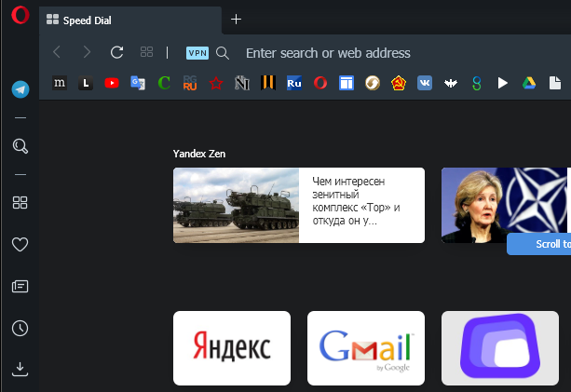Open the purple rounded-square speed dial tile

click(x=500, y=348)
